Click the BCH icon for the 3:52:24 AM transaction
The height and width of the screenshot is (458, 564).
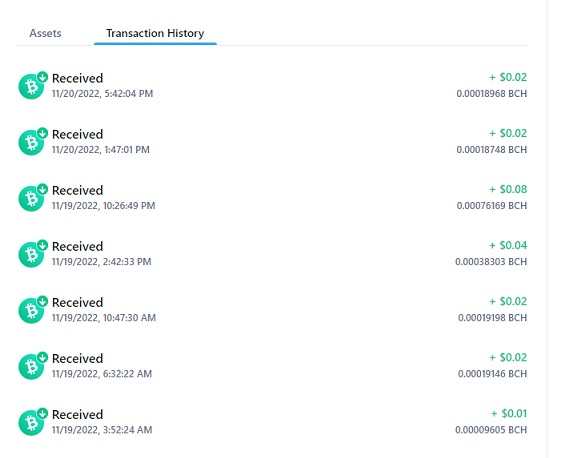point(31,423)
